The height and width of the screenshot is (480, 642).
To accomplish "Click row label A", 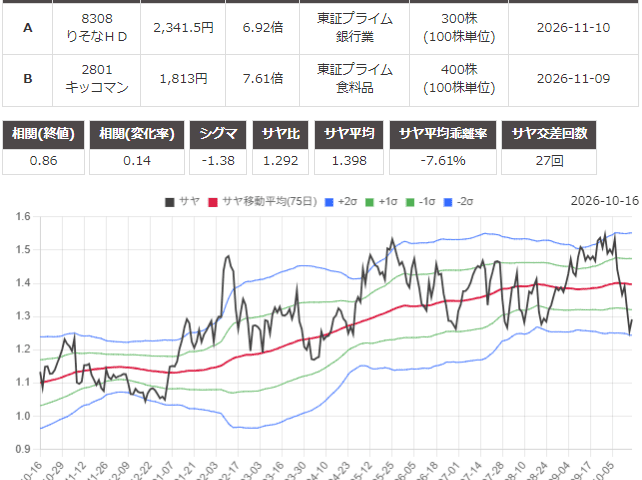I will pyautogui.click(x=27, y=27).
